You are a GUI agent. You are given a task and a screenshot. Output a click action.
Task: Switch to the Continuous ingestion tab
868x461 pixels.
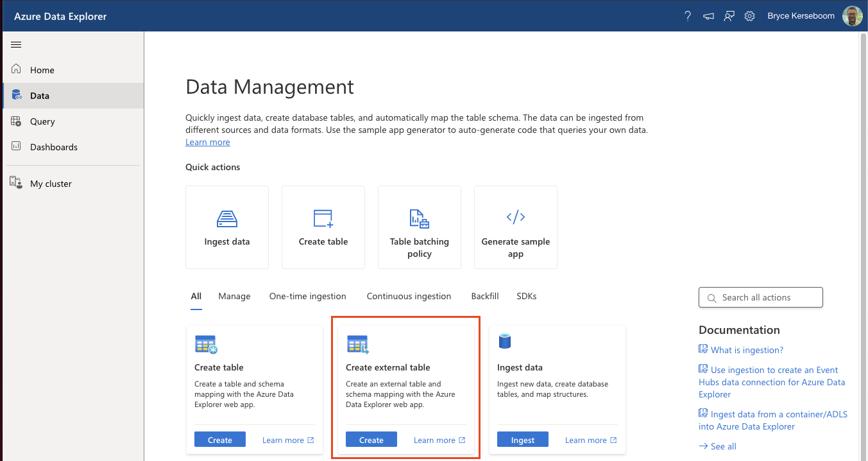point(409,296)
